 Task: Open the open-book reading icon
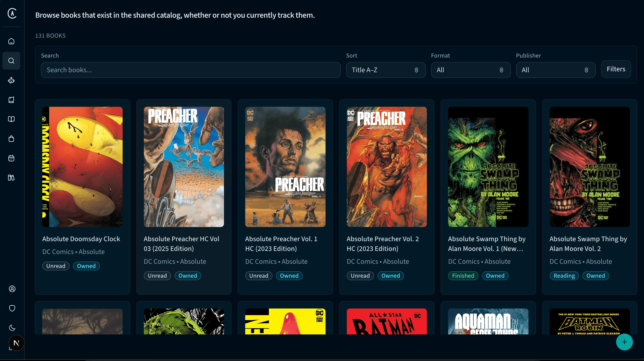(x=11, y=119)
